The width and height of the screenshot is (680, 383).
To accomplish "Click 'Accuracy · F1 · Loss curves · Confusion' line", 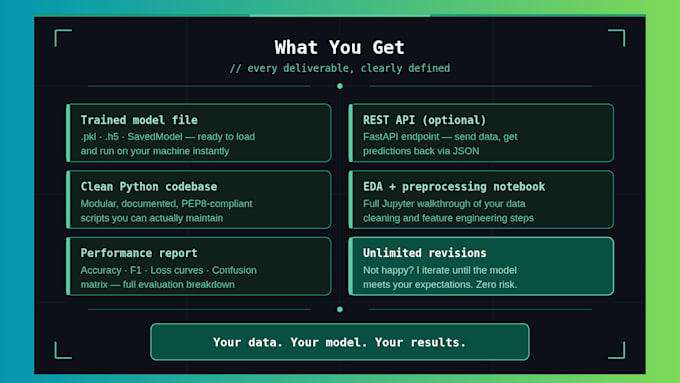I will pos(168,270).
